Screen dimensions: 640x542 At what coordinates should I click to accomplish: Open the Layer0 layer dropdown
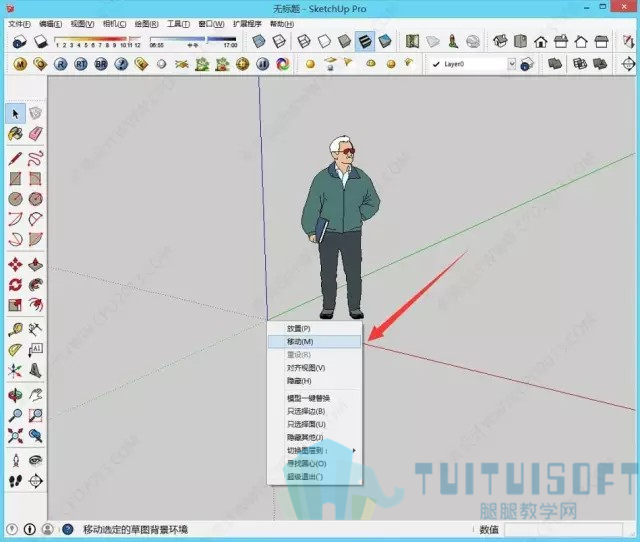pyautogui.click(x=511, y=64)
